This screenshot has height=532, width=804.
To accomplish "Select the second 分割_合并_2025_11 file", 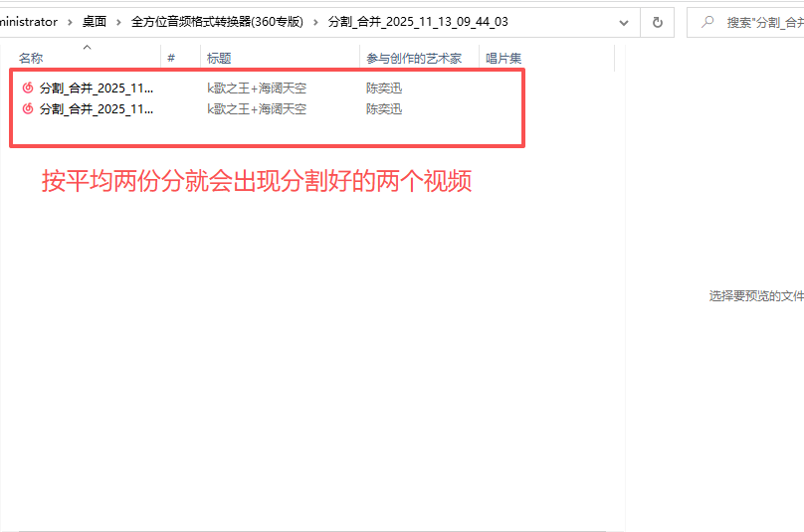I will pos(97,109).
